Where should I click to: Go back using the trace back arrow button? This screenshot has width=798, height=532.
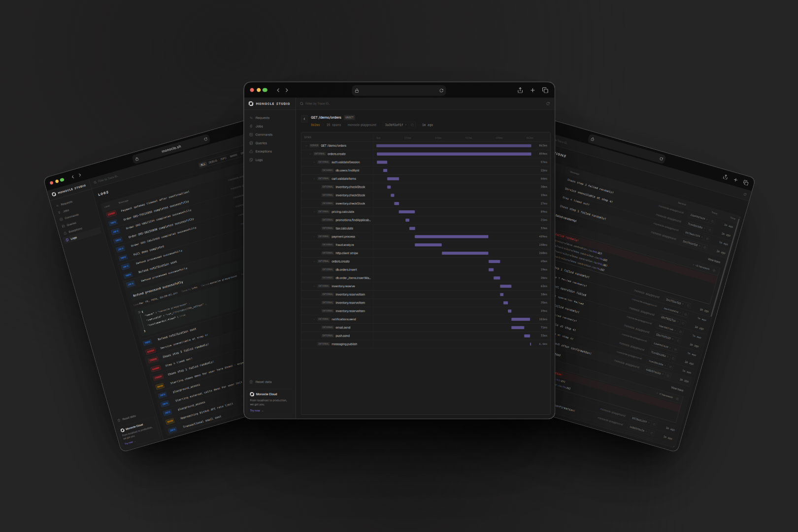tap(304, 119)
